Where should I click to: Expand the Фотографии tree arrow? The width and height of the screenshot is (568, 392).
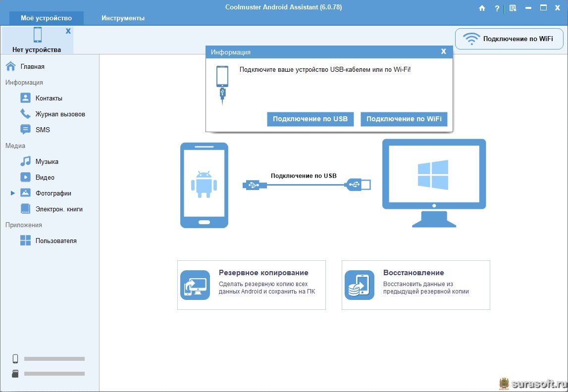click(13, 194)
